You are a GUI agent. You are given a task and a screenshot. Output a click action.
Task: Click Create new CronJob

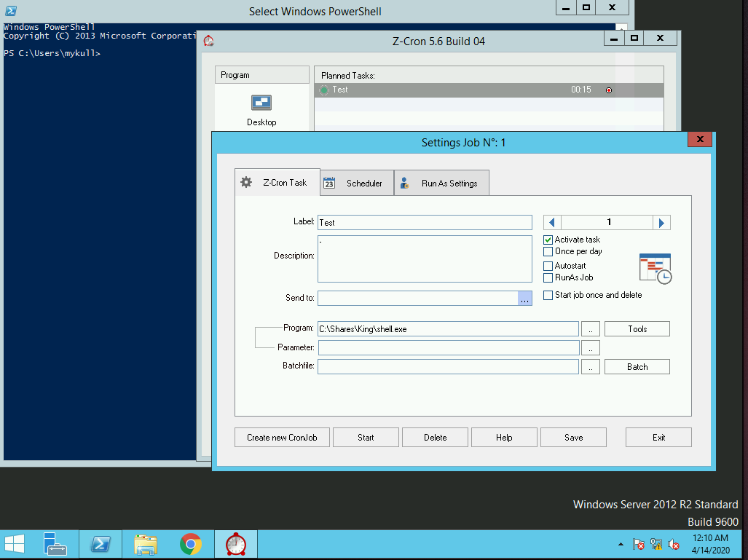tap(282, 438)
